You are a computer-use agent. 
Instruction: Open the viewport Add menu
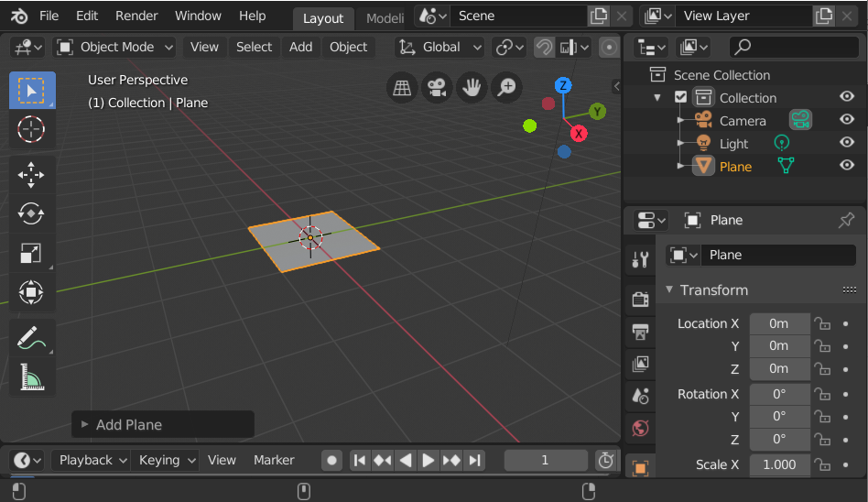300,48
